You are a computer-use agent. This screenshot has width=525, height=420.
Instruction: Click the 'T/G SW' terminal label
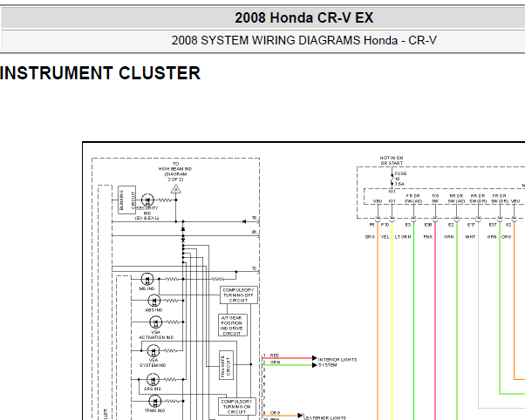[435, 199]
